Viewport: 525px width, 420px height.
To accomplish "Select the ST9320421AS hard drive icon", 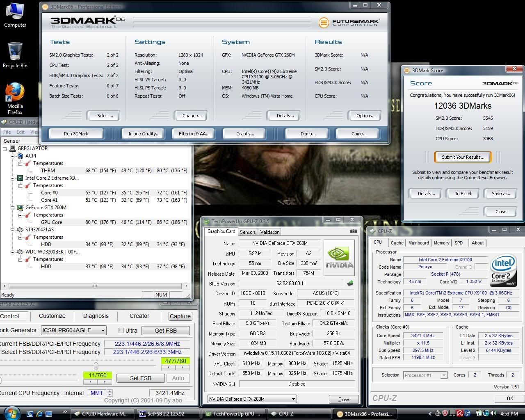I will coord(20,230).
